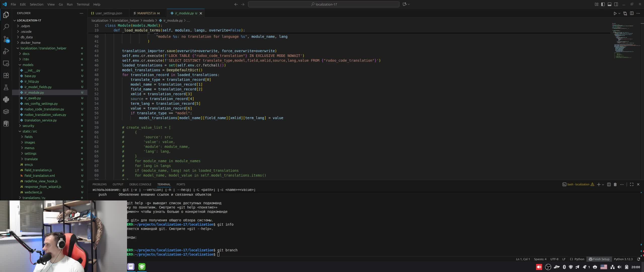The image size is (644, 272).
Task: Select Python 3.12.3 interpreter in status bar
Action: (x=623, y=259)
